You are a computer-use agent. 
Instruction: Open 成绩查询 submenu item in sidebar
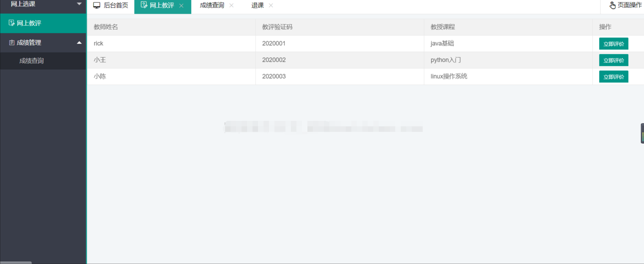coord(43,61)
